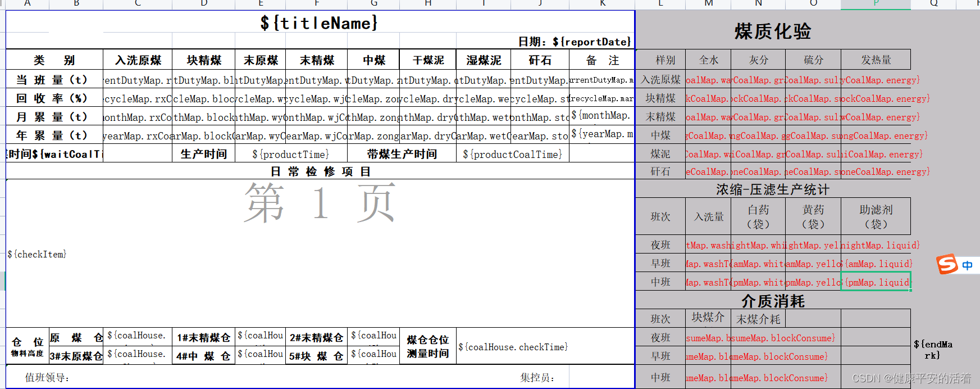This screenshot has width=980, height=389.
Task: Click the 块煤介 header cell
Action: 708,318
